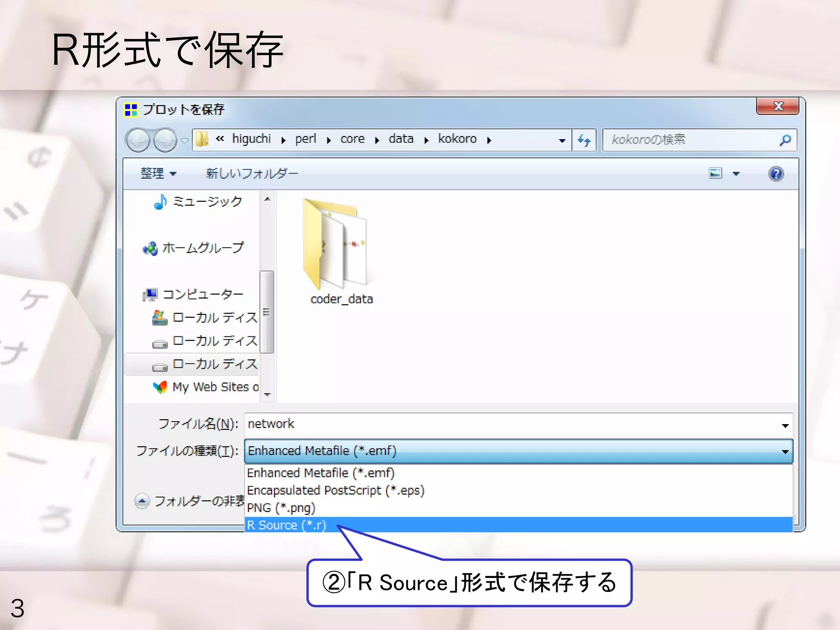Screen dimensions: 840x630
Task: Click the refresh icon next to address bar
Action: 584,140
